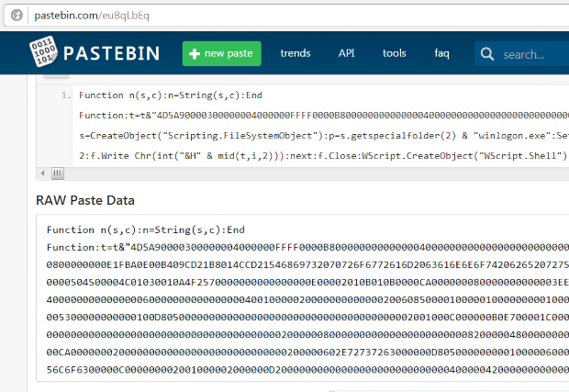
Task: Click code line with f.Write Chr(int(
Action: [324, 156]
